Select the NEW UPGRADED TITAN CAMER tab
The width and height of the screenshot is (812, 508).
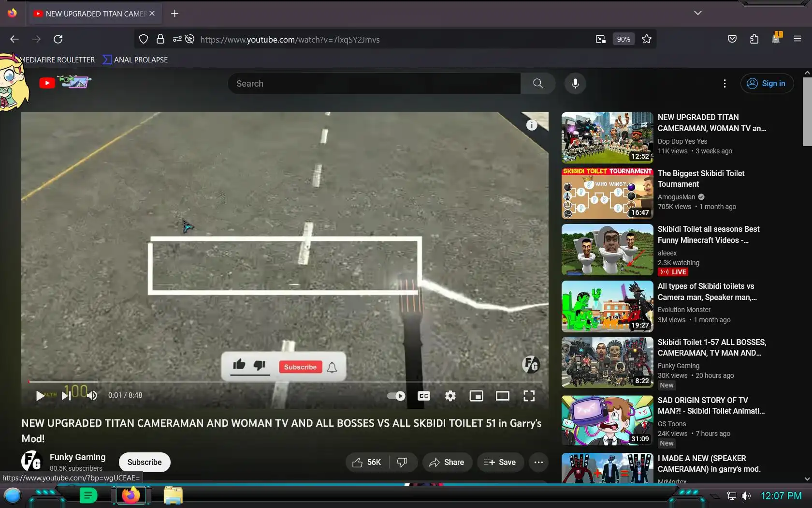[x=95, y=14]
